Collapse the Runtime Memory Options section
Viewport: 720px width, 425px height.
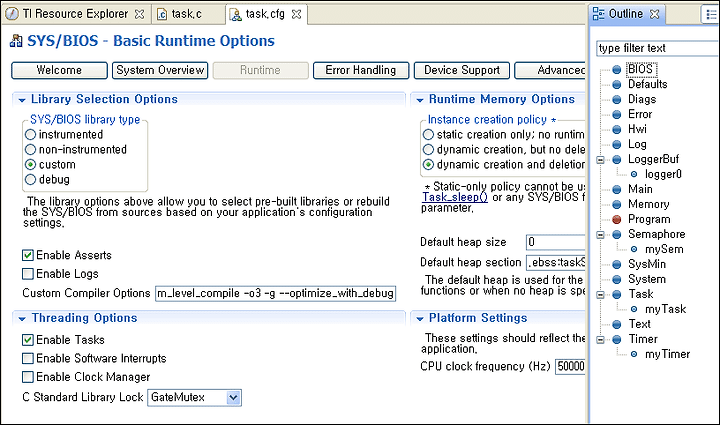tap(420, 100)
